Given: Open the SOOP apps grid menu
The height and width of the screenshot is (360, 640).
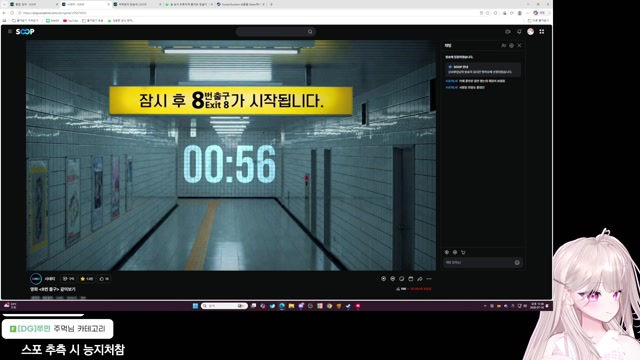Looking at the screenshot, I should 542,31.
